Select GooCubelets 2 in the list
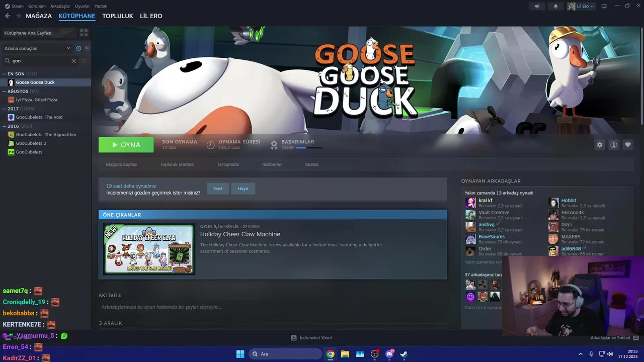Image resolution: width=644 pixels, height=362 pixels. (x=46, y=143)
